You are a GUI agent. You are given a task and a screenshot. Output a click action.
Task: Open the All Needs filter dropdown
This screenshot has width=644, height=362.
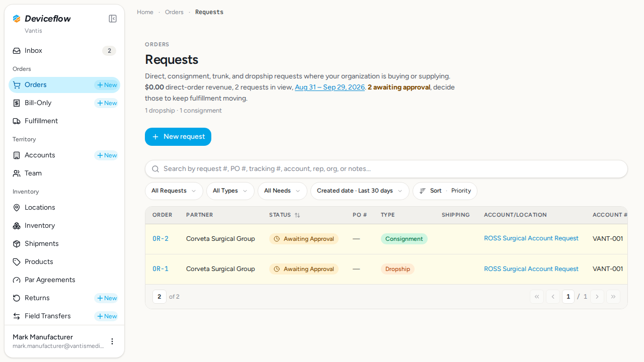click(282, 191)
